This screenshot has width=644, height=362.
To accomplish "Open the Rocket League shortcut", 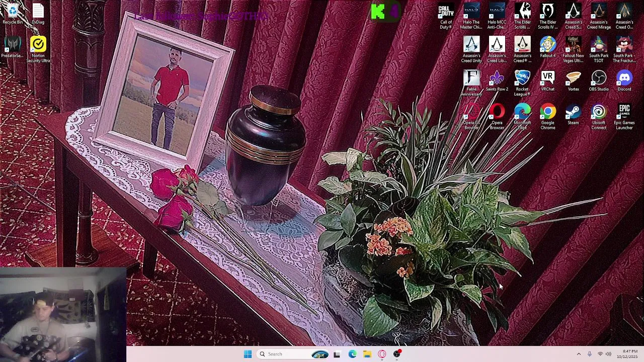I will coord(522,83).
